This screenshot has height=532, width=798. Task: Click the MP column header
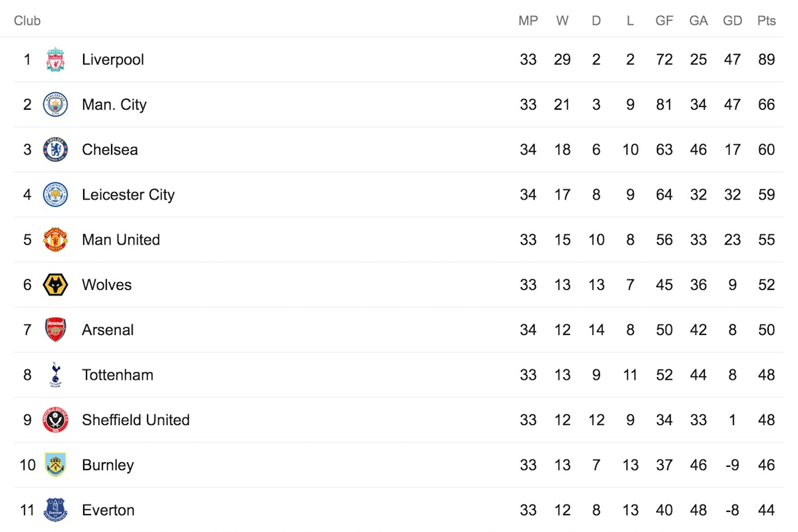click(x=528, y=21)
